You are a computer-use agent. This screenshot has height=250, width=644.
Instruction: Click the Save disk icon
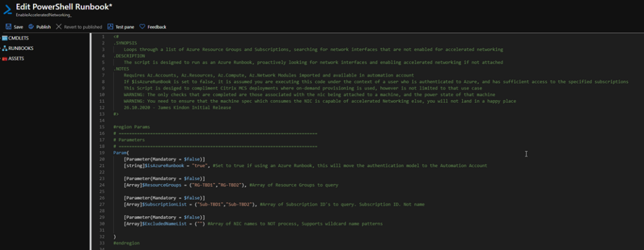tap(8, 26)
